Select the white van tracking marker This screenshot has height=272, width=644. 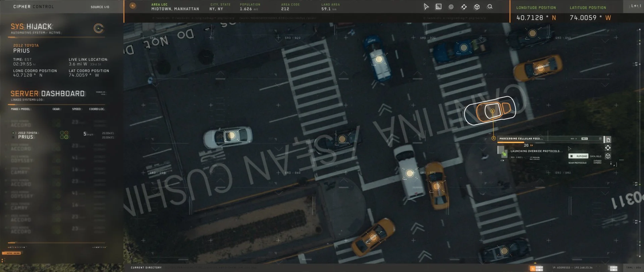[410, 173]
